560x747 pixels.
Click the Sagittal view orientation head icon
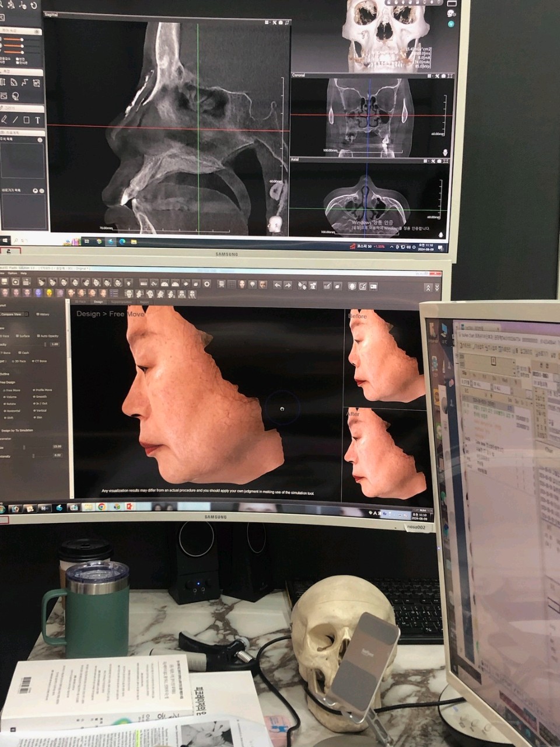pyautogui.click(x=276, y=224)
